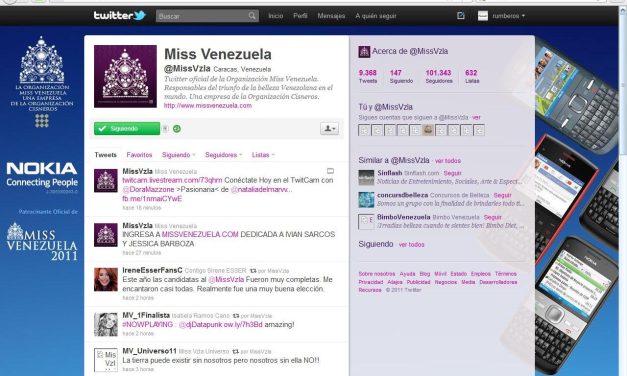Click the Miss Venezuela profile picture
Image resolution: width=627 pixels, height=376 pixels.
coord(125,76)
